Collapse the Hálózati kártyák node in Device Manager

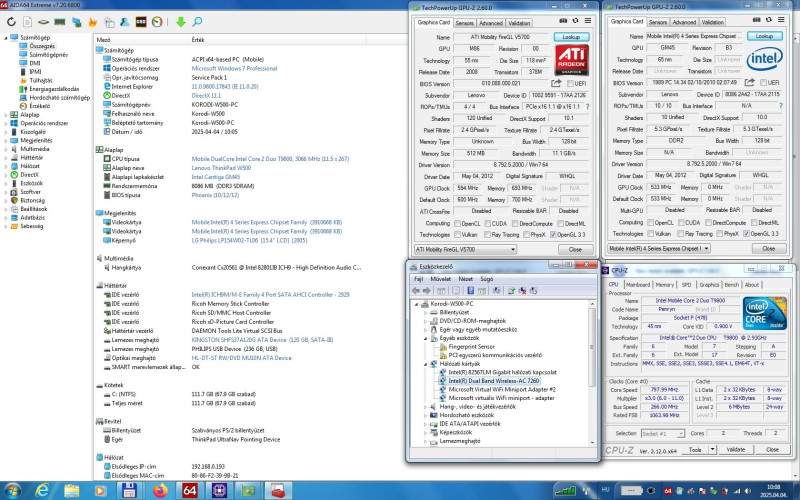coord(426,364)
